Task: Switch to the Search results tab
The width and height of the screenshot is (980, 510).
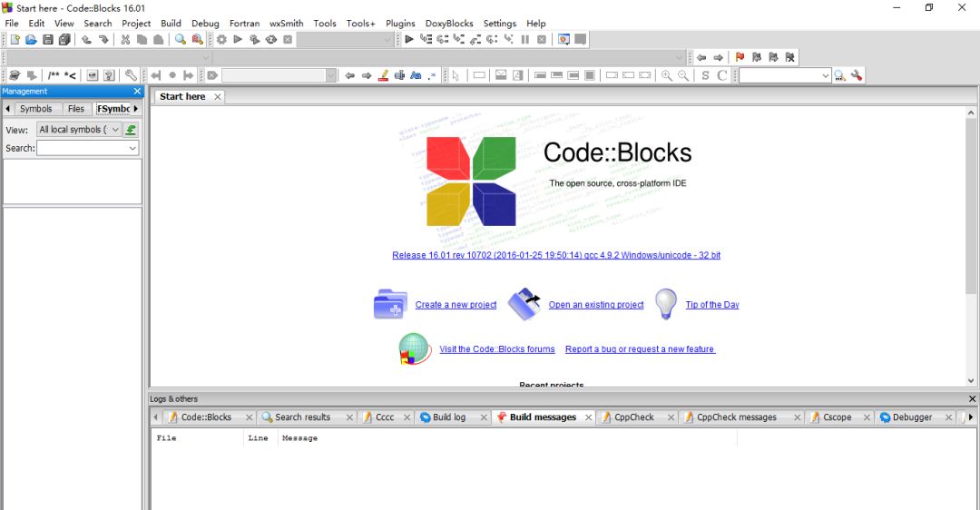Action: click(302, 417)
